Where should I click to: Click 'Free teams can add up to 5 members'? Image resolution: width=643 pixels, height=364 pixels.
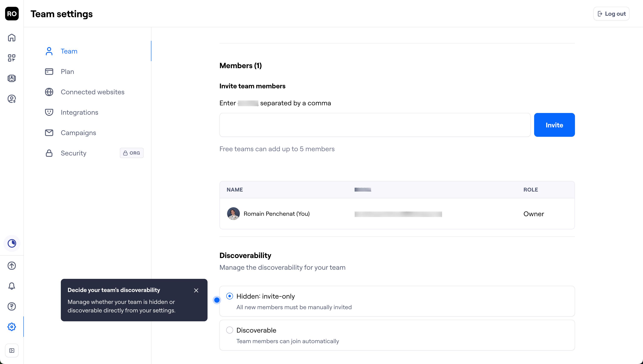click(277, 149)
